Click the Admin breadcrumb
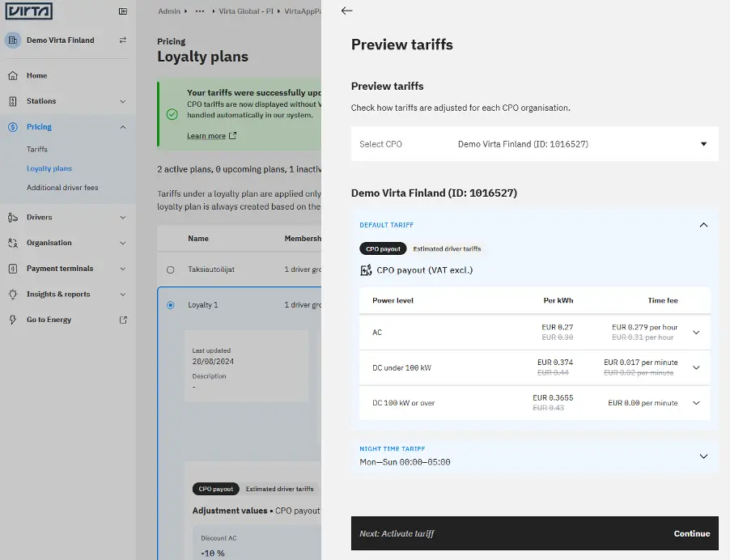This screenshot has width=730, height=560. (169, 11)
